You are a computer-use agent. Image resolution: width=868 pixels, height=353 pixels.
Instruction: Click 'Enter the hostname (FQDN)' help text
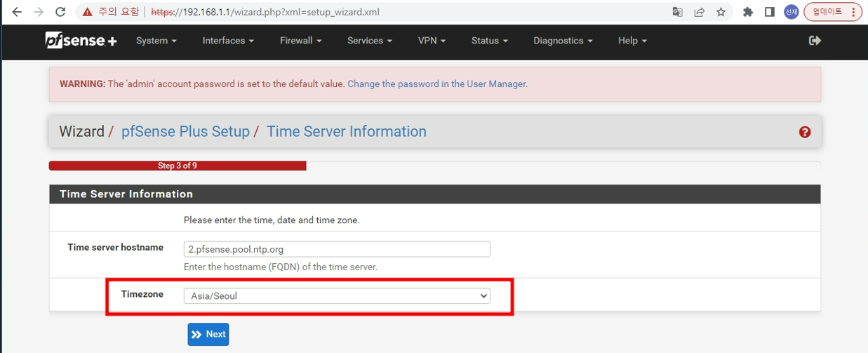[x=281, y=267]
